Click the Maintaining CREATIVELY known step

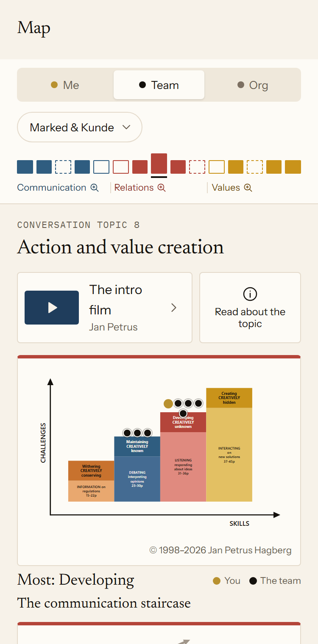click(x=137, y=447)
